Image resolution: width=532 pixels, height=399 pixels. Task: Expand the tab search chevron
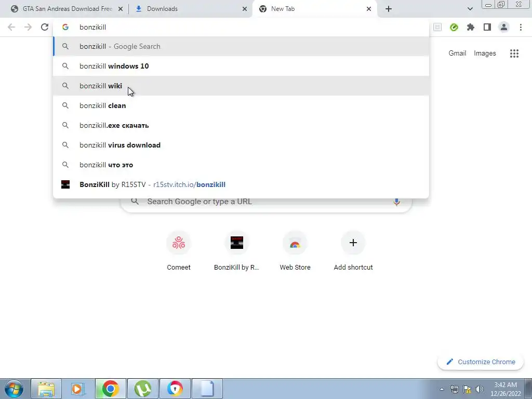click(x=470, y=9)
